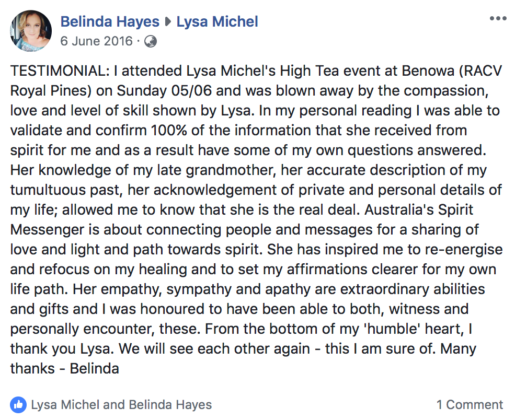Open Belinda Hayes' profile picture
Screen dimensions: 515x420
31,31
